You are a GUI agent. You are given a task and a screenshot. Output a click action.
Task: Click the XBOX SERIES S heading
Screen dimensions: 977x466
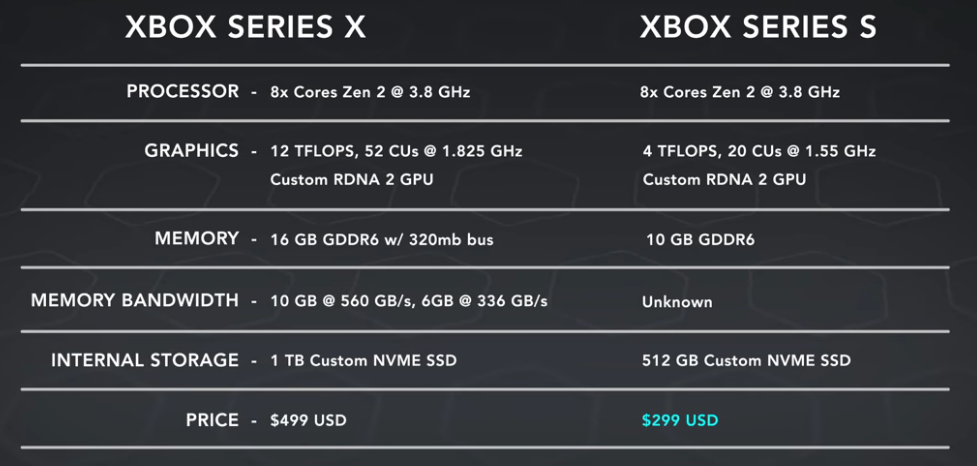point(758,27)
